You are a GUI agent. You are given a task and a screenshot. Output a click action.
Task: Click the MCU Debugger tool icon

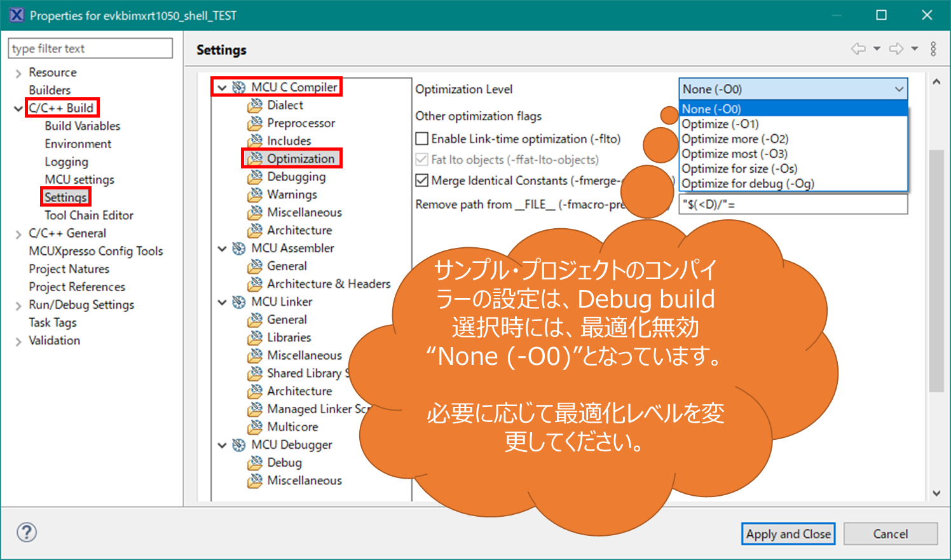point(239,445)
